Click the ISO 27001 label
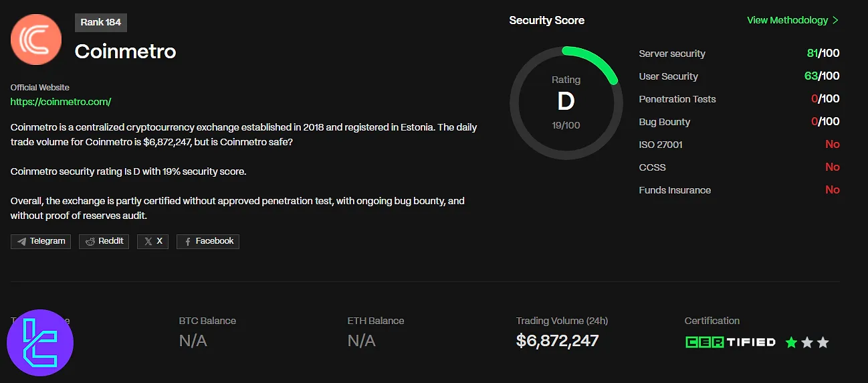 (x=661, y=145)
